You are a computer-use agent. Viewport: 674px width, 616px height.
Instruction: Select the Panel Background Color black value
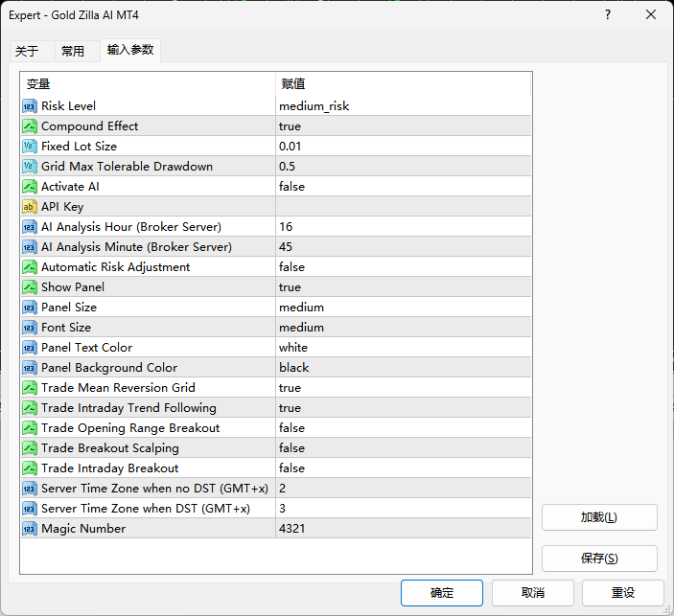coord(294,368)
